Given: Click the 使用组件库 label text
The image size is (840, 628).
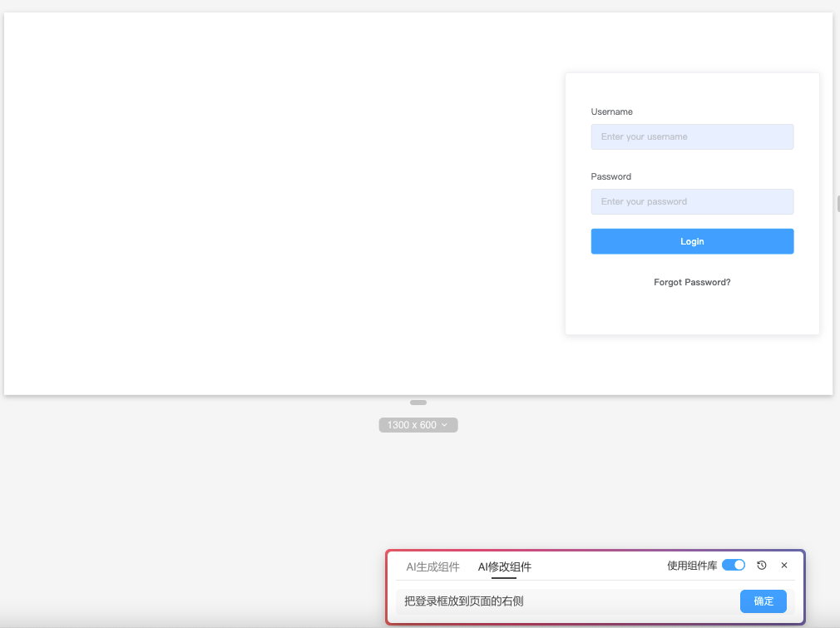Looking at the screenshot, I should pos(692,566).
